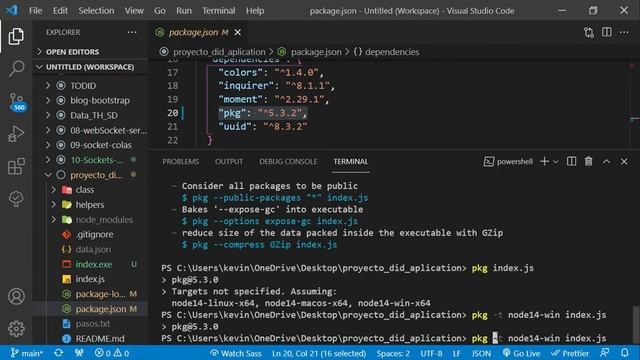
Task: Synchronize changes via status bar sync icon
Action: pos(58,353)
